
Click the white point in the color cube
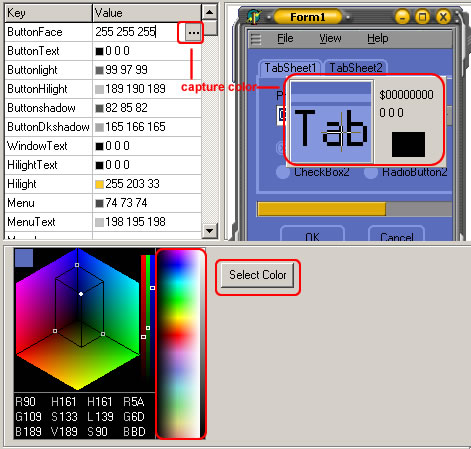[81, 294]
